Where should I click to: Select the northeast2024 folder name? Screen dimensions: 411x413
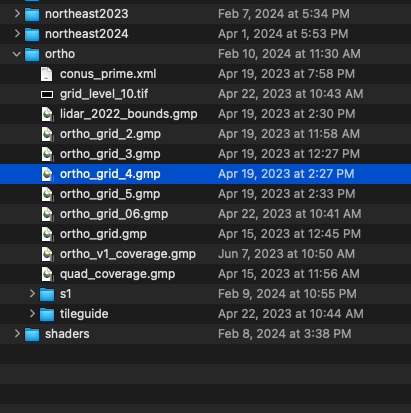tap(87, 34)
